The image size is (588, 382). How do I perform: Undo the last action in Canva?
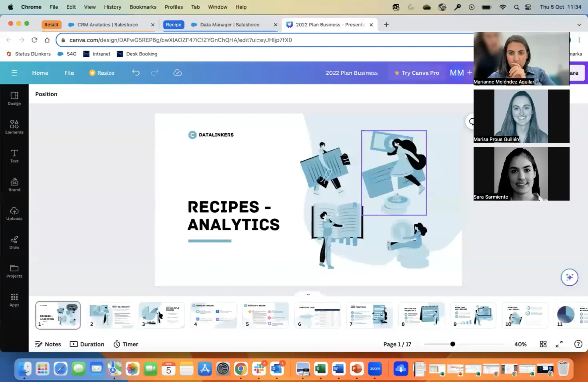pos(136,72)
